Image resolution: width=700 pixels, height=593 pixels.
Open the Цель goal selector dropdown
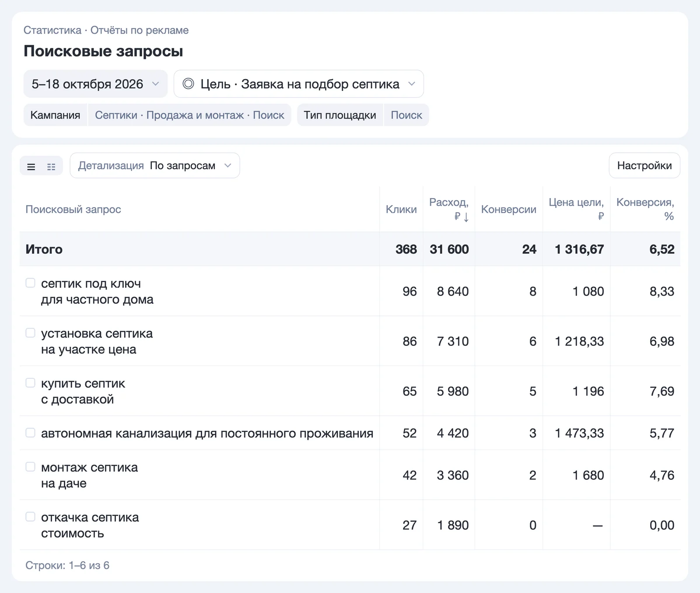point(299,84)
